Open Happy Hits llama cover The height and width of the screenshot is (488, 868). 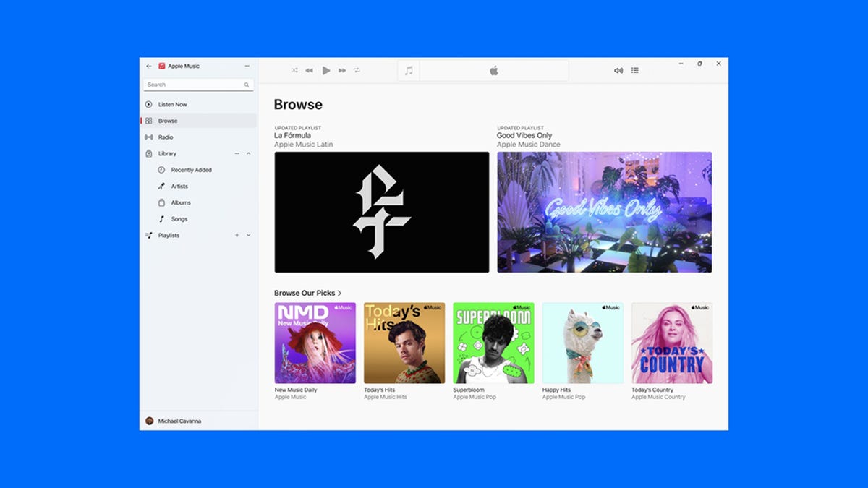tap(583, 343)
